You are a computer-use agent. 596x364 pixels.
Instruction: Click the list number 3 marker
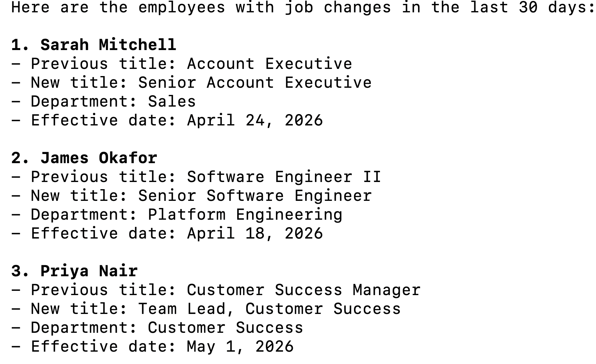coord(20,271)
